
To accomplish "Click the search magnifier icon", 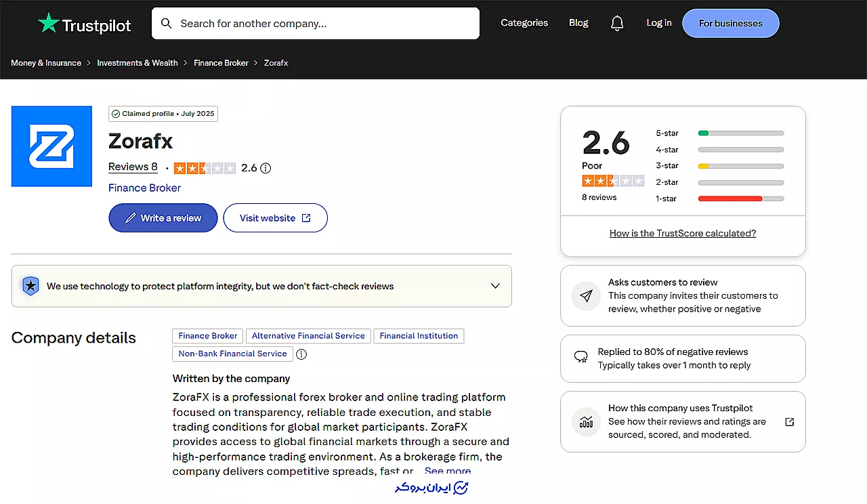I will coord(166,24).
